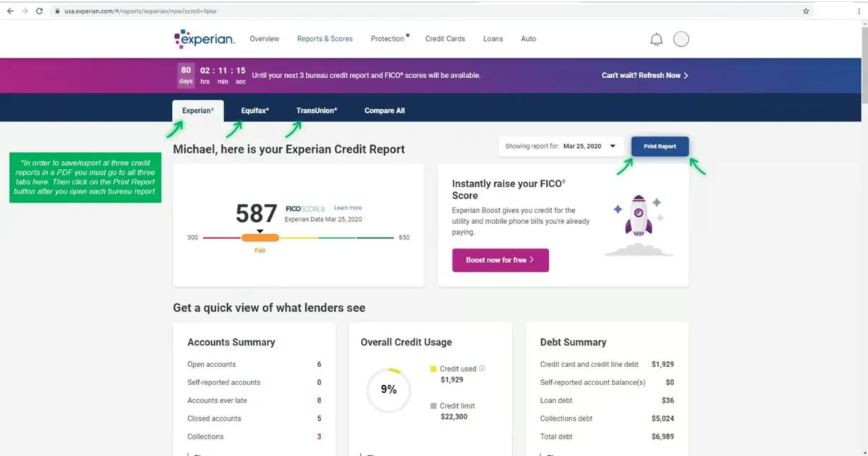Open the report date dropdown

[x=561, y=147]
